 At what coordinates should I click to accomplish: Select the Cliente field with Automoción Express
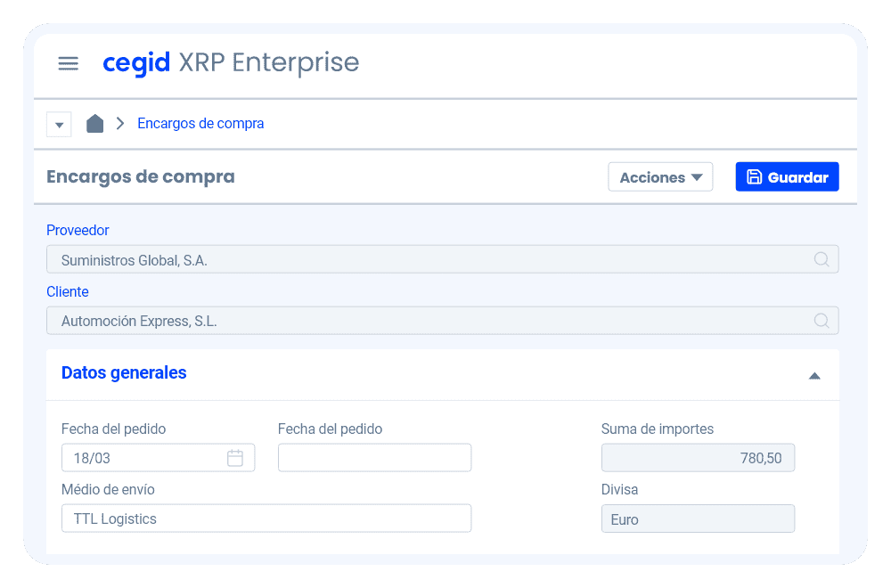tap(428, 321)
